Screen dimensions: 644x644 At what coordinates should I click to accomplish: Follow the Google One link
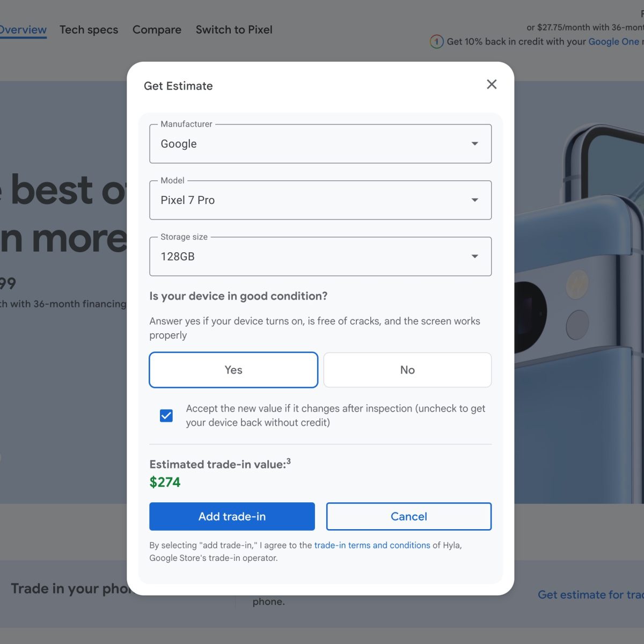(614, 41)
